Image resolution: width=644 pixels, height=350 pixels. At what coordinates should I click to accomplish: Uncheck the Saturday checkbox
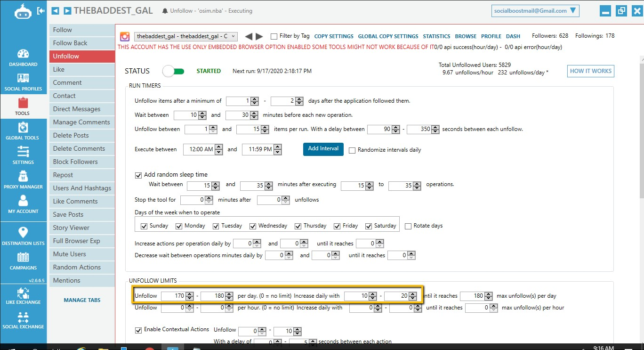coord(369,226)
